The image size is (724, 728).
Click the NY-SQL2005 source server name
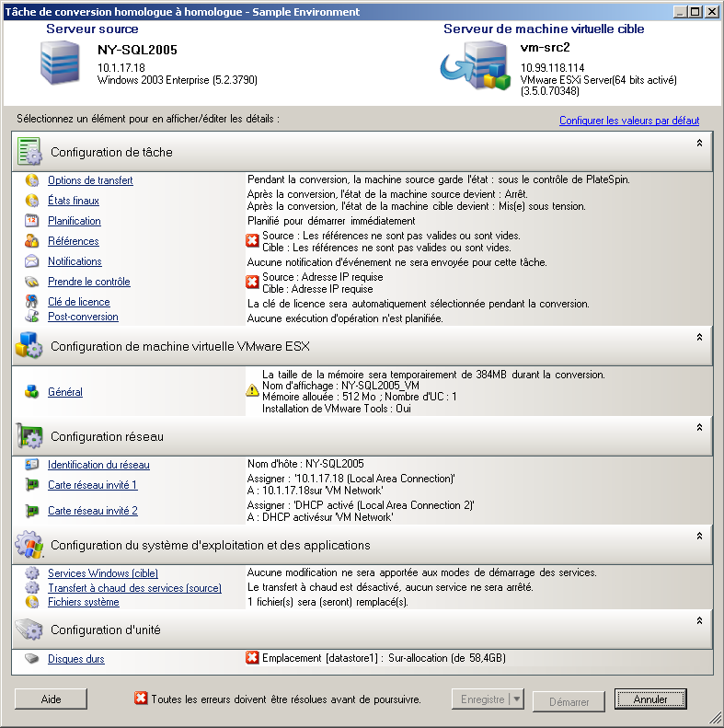(137, 50)
